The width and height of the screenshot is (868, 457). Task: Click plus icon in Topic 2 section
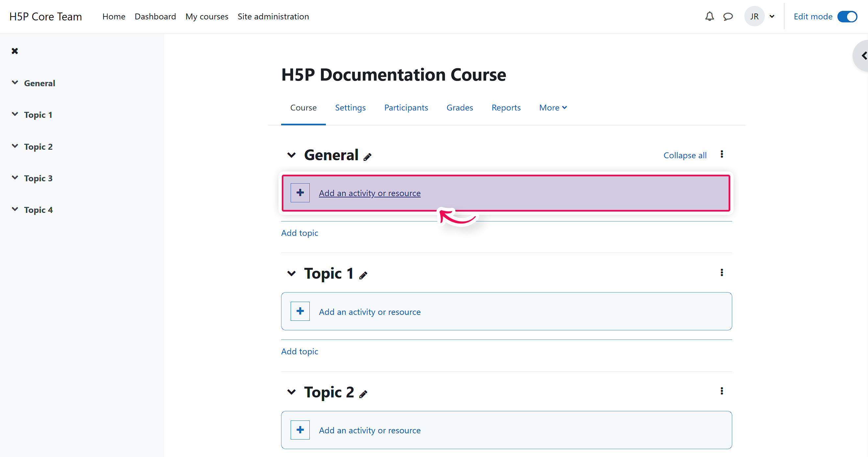(300, 430)
